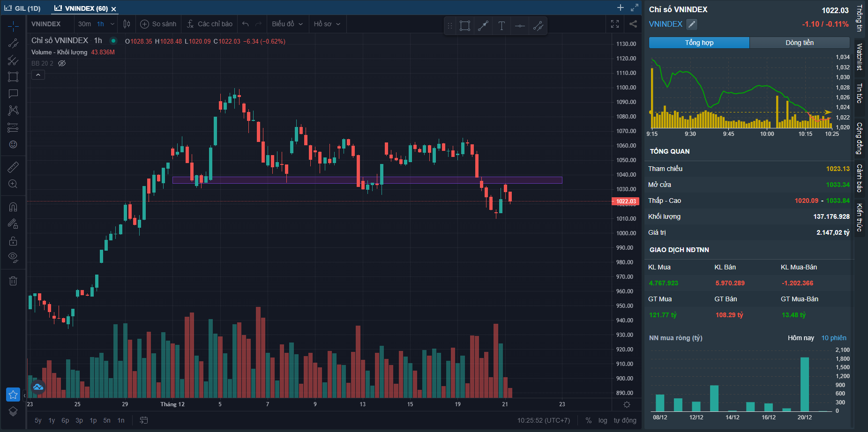Select the arrow line drawing tool
Image resolution: width=868 pixels, height=432 pixels.
tap(483, 26)
